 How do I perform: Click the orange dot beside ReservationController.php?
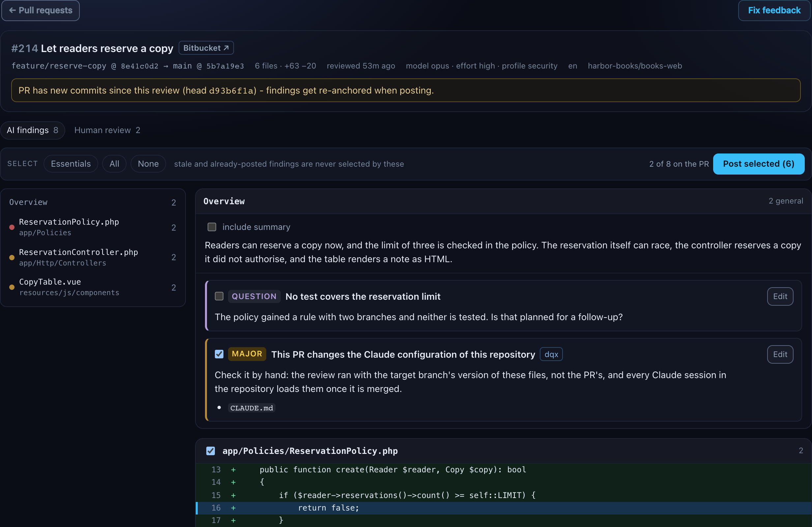(x=12, y=258)
